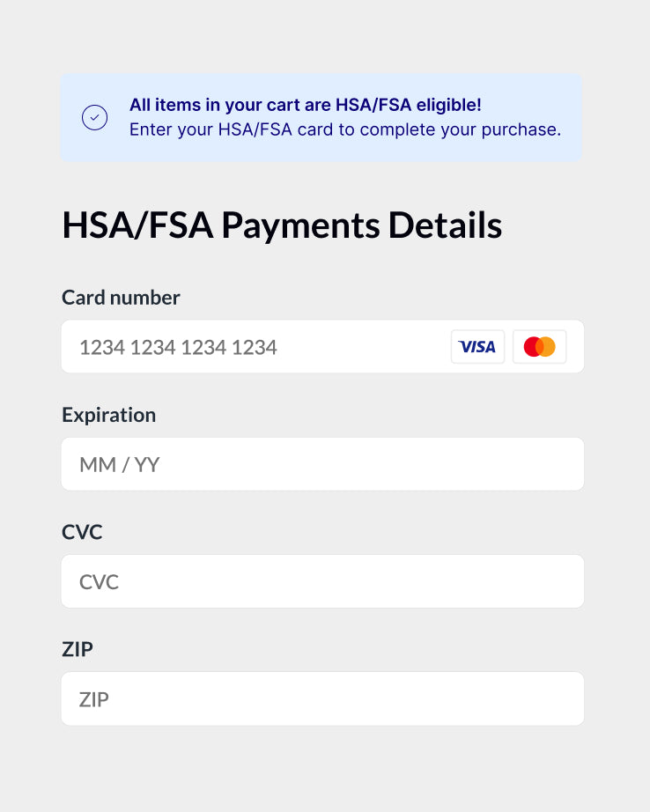The image size is (650, 812).
Task: Click the grey "ZIP" placeholder text
Action: tap(94, 700)
